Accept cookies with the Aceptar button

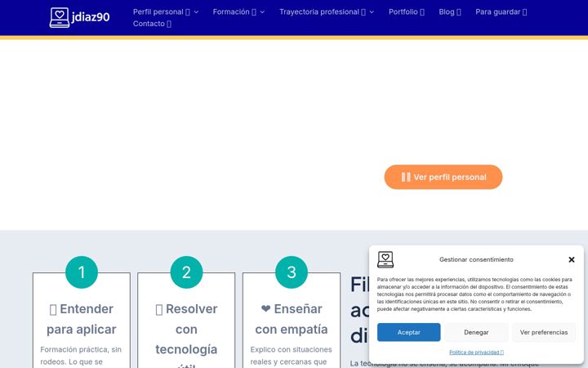point(409,332)
